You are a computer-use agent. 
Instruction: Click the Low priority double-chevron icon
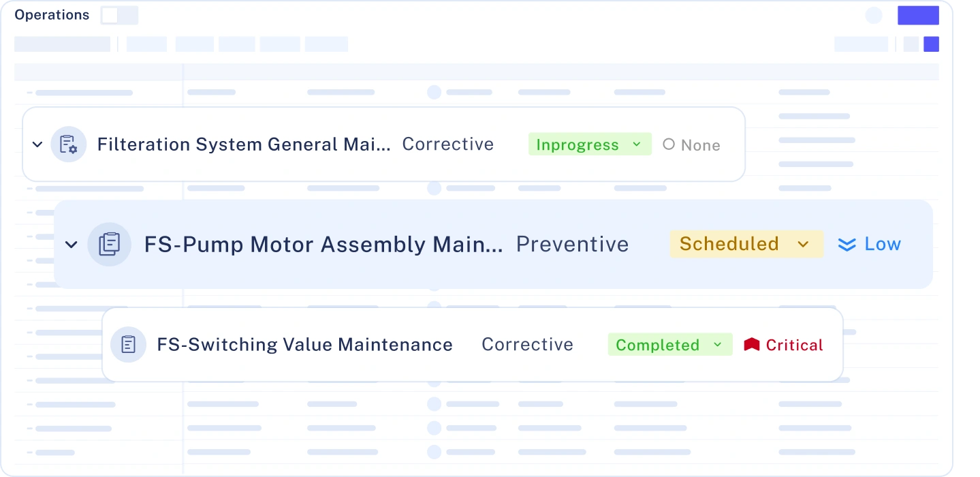[x=847, y=245]
